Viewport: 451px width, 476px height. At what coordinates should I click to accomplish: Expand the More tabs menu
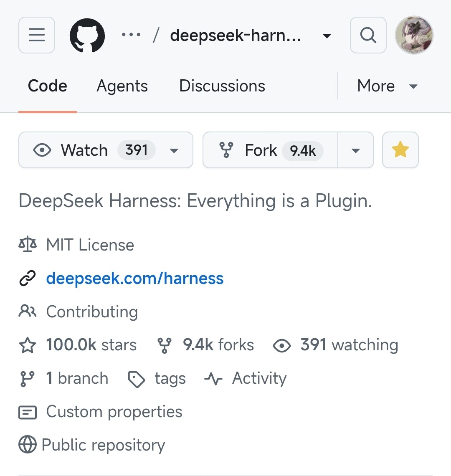(x=388, y=86)
